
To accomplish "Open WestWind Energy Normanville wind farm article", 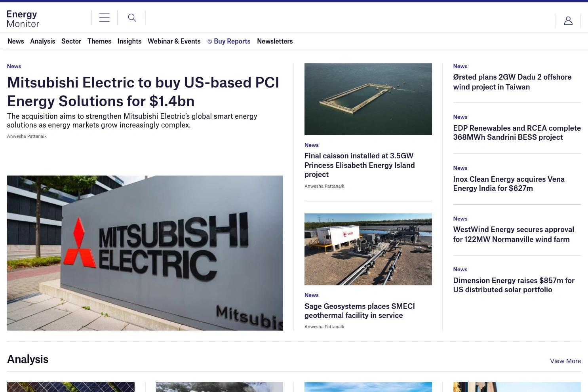I will [514, 234].
